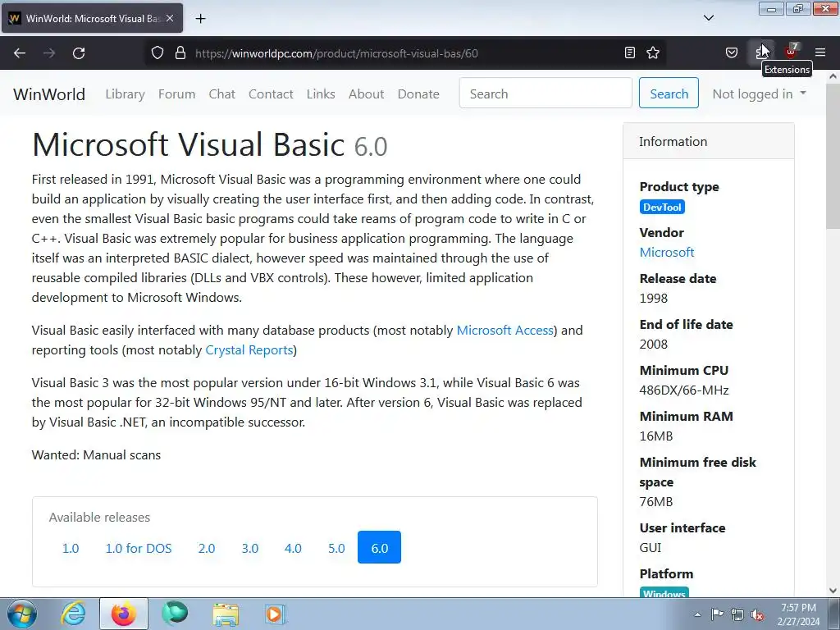Click the Wanted: Manual scans text
The height and width of the screenshot is (630, 840).
[x=97, y=454]
